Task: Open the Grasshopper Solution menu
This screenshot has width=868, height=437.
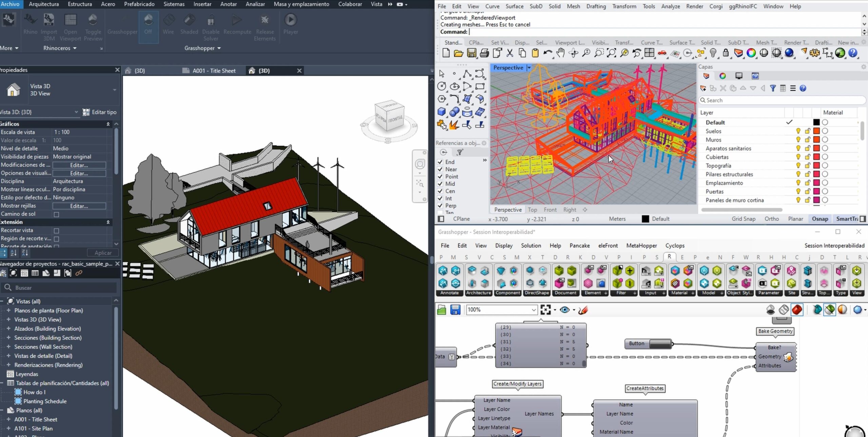Action: (531, 245)
